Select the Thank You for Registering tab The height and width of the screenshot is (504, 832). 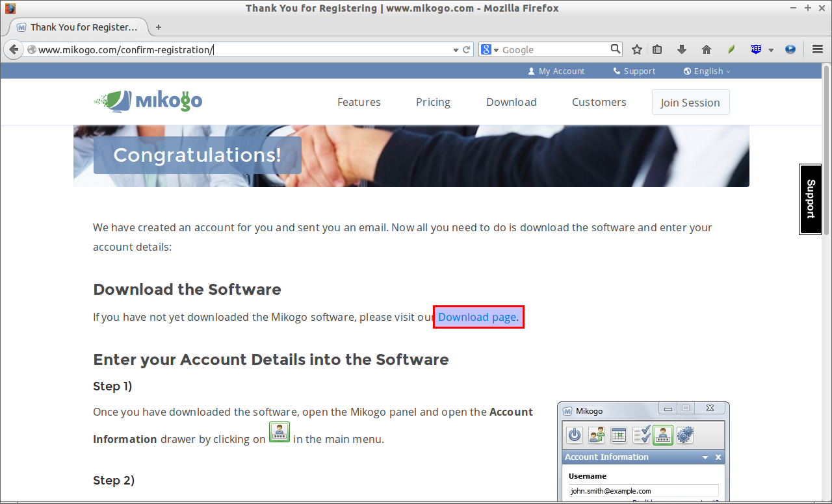point(78,27)
